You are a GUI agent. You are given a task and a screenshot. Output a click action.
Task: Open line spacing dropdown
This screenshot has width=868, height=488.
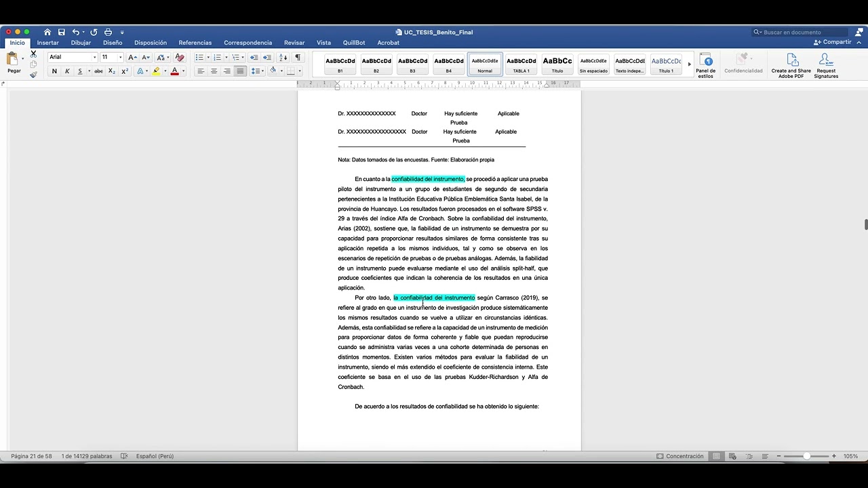257,71
